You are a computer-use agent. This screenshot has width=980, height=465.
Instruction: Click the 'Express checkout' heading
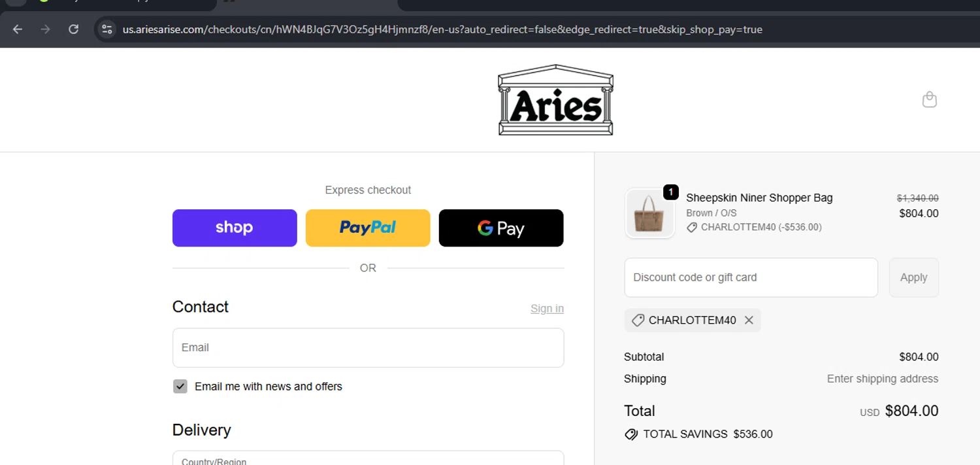click(368, 190)
